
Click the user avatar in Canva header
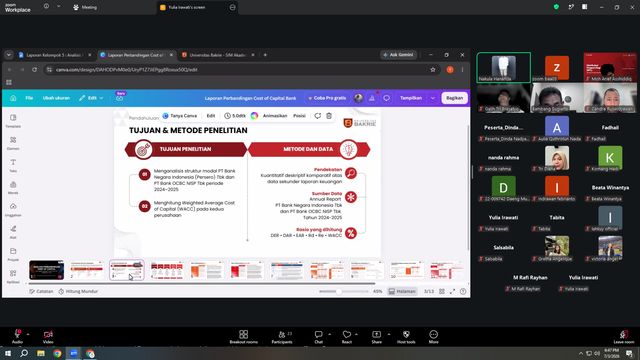[358, 98]
